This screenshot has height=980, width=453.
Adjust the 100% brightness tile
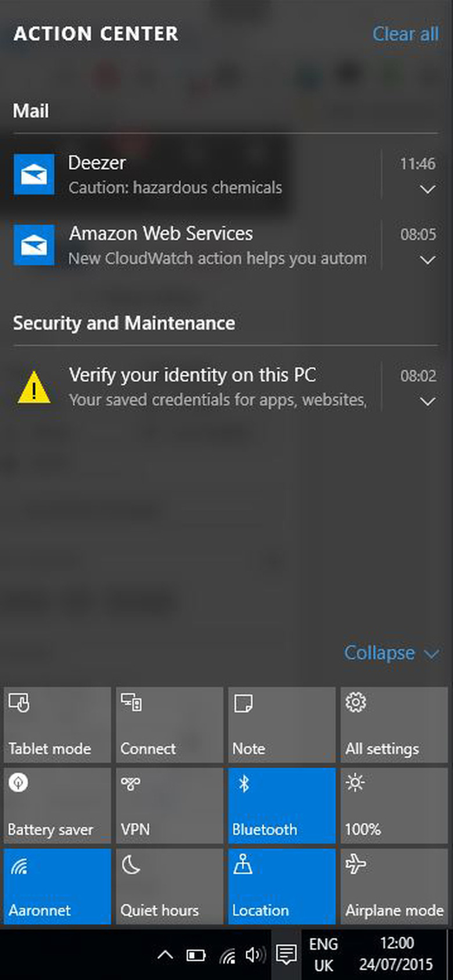click(x=394, y=806)
